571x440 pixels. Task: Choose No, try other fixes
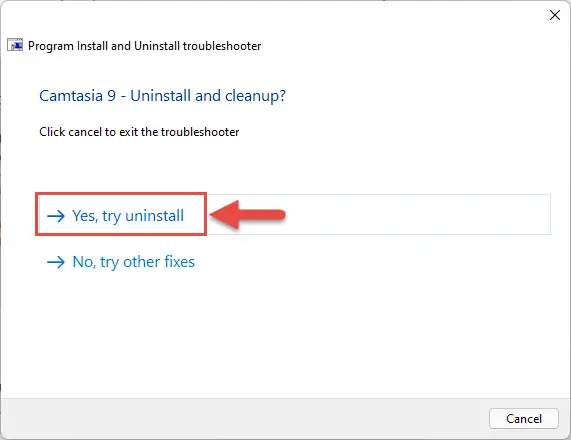click(134, 262)
